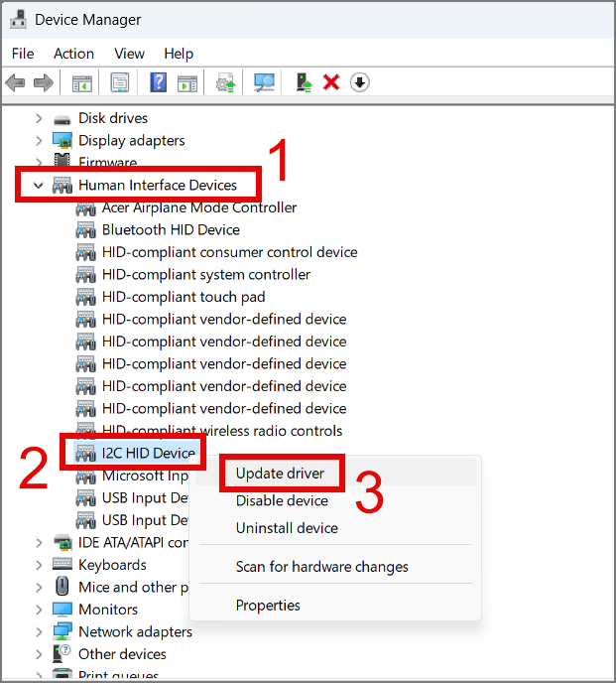Select the Keyboards label
This screenshot has height=683, width=616.
(x=112, y=565)
